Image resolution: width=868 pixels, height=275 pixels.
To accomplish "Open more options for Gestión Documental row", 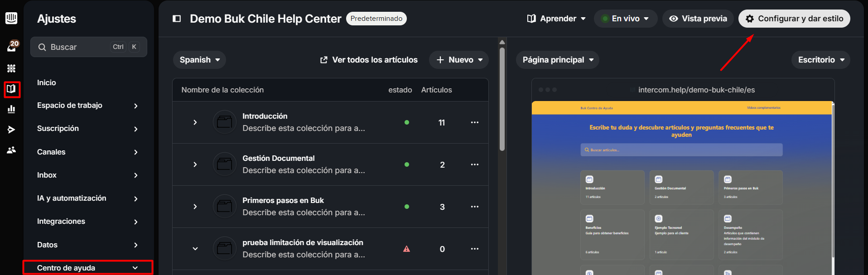I will (x=475, y=164).
